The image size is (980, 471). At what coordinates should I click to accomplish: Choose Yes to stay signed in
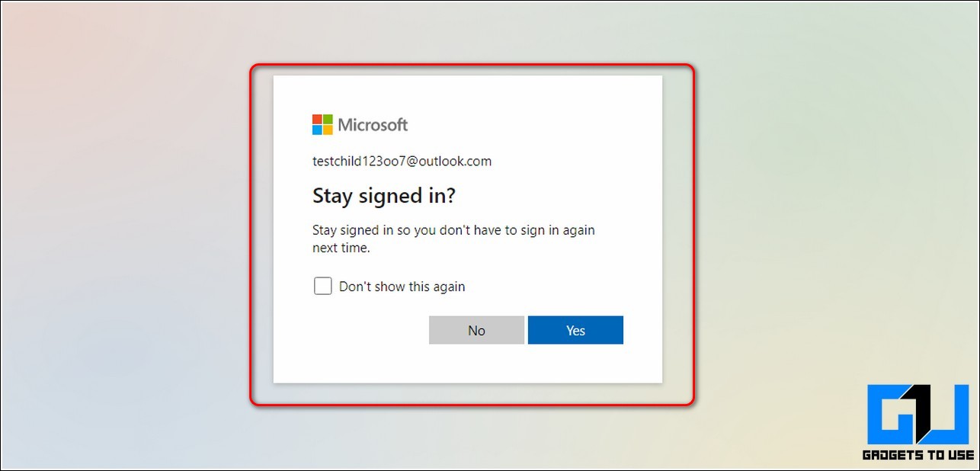tap(575, 330)
